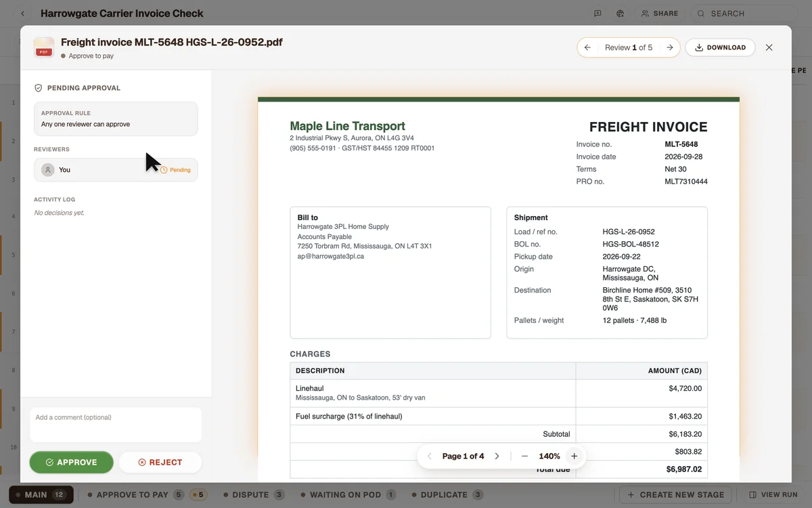The image size is (812, 508).
Task: Zoom out the PDF with the minus button
Action: click(x=524, y=457)
